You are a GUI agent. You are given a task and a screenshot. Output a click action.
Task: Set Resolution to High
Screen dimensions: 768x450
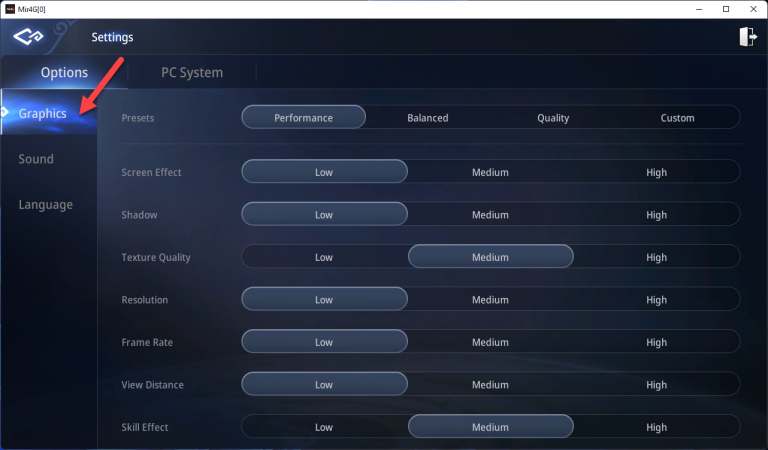coord(656,300)
